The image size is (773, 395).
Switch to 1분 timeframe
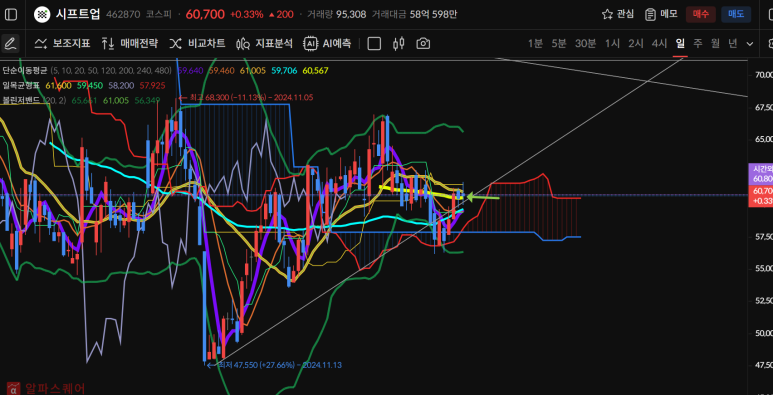click(x=535, y=43)
